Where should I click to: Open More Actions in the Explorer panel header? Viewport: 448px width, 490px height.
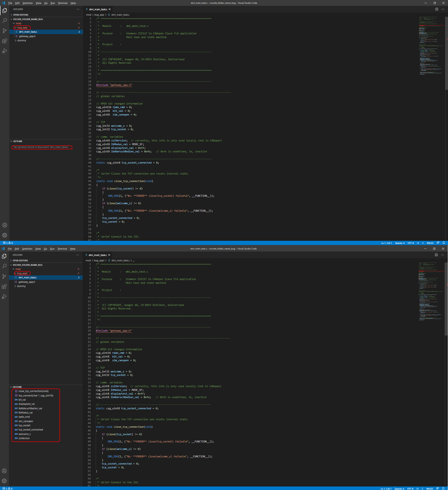pos(77,9)
